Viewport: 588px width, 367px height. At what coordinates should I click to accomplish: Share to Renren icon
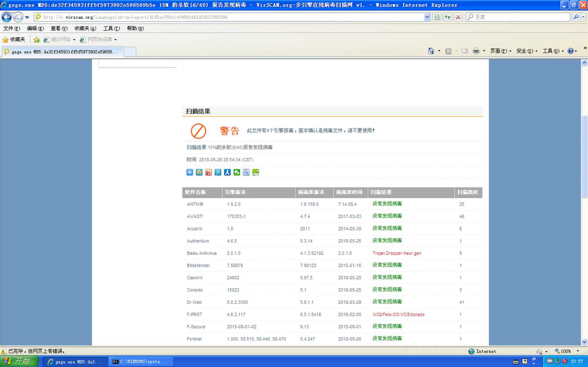[227, 172]
